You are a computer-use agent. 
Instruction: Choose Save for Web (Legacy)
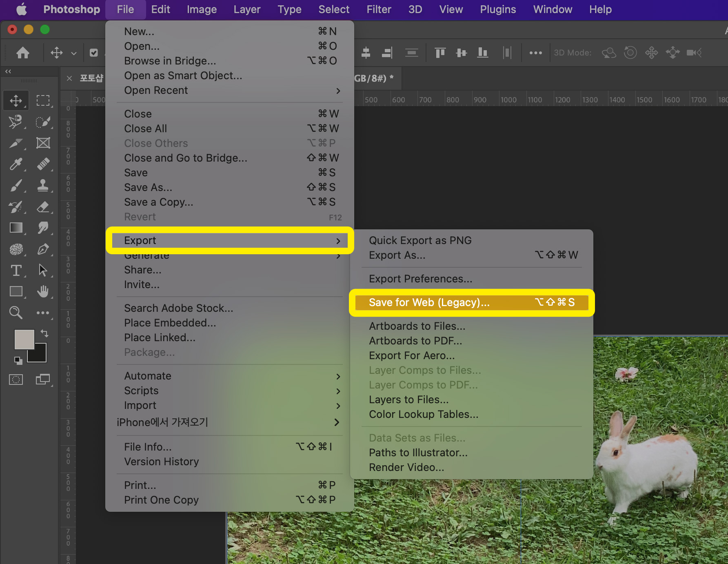coord(471,302)
